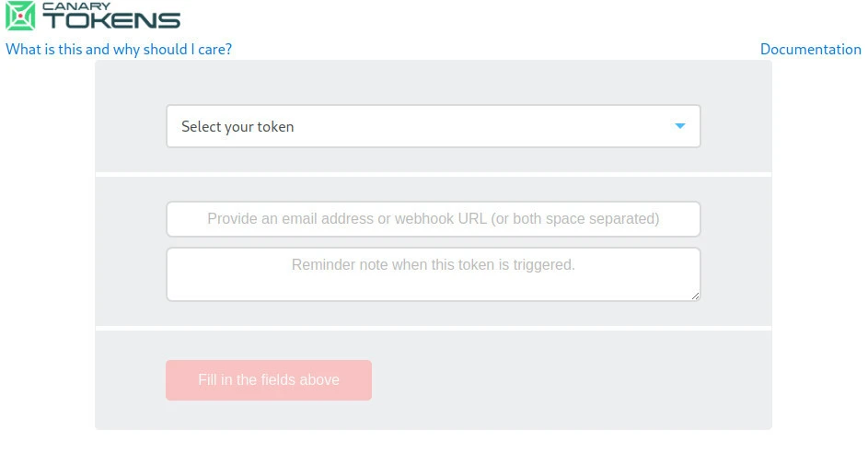Click the gray panel margin right of the token dropdown

736,126
